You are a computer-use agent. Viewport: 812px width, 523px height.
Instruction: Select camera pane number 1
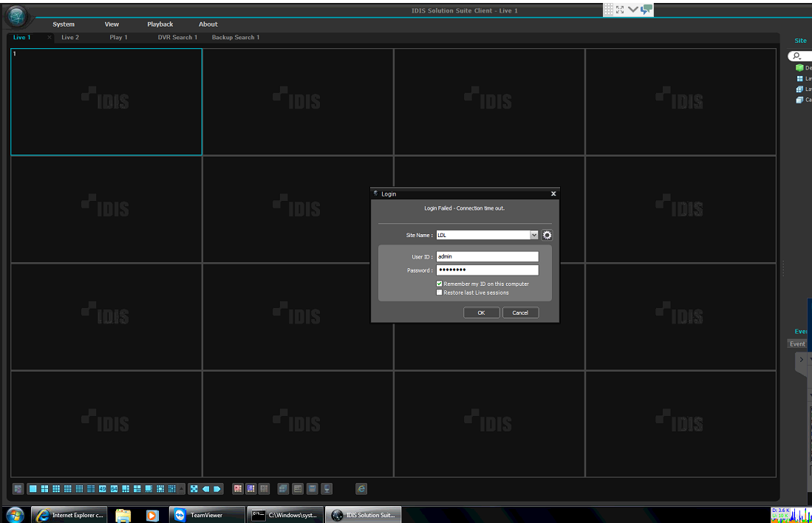pos(106,102)
